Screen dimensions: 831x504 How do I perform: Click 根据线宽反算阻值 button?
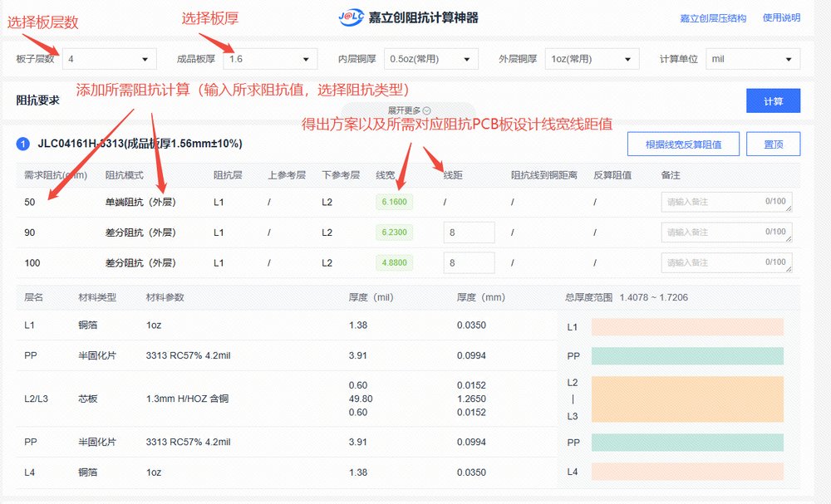681,144
